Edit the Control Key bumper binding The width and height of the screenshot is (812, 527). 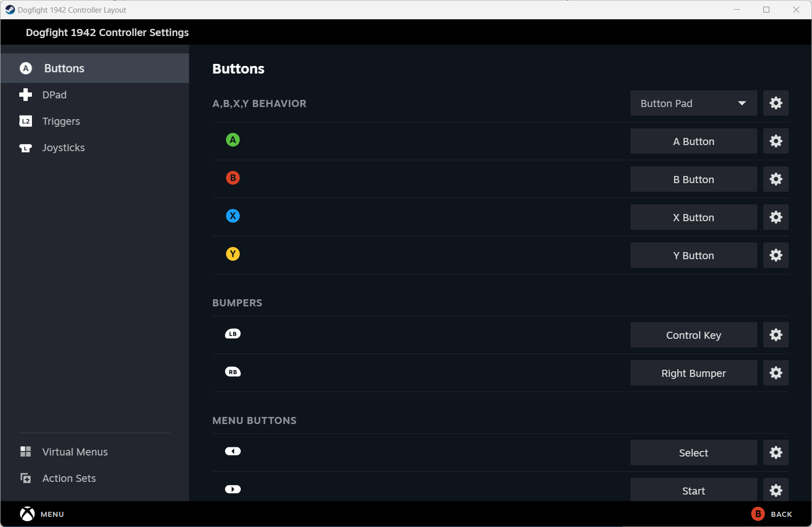pos(693,335)
